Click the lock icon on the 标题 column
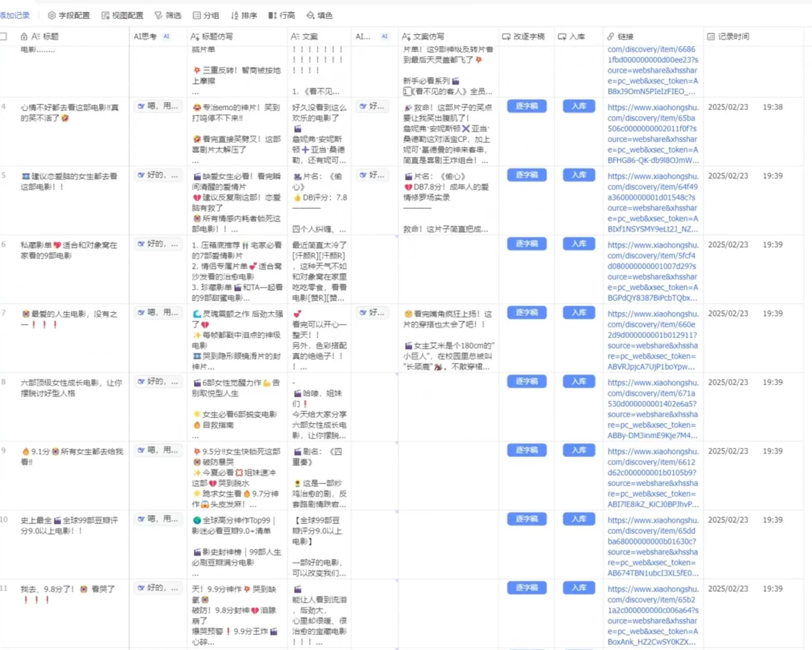This screenshot has width=812, height=650. (x=24, y=36)
